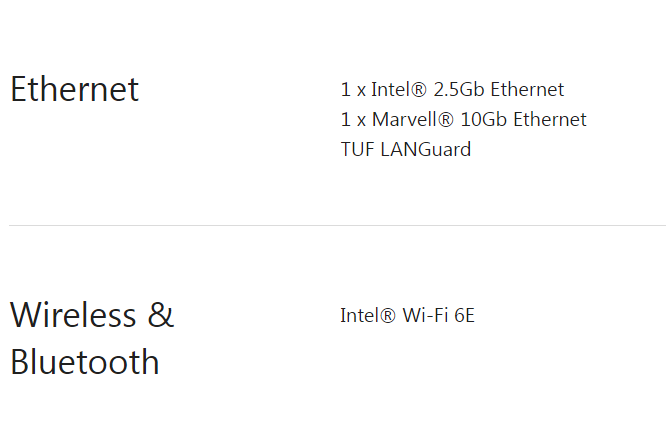Click the word Wireless in the heading

pyautogui.click(x=73, y=315)
